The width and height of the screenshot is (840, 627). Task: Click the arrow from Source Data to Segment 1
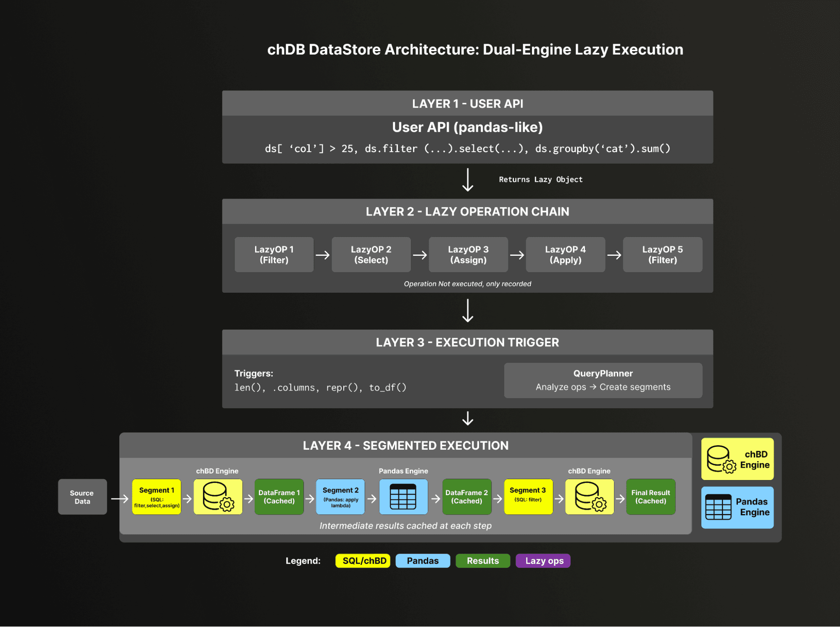click(x=119, y=498)
